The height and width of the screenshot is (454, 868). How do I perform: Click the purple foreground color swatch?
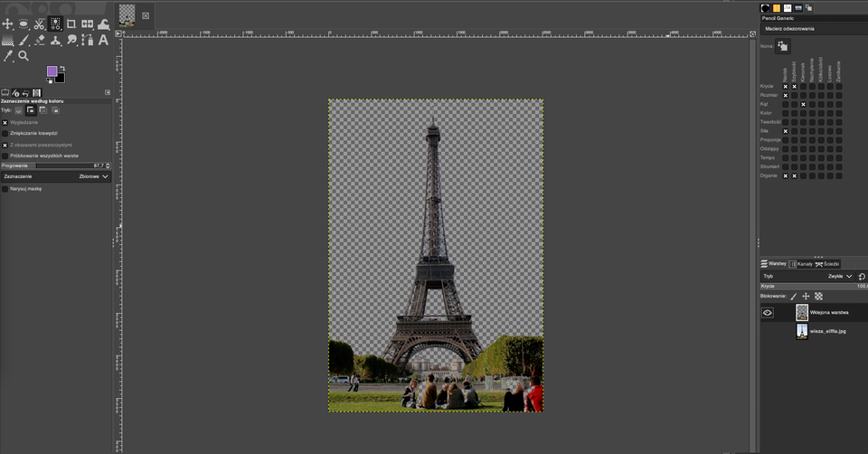tap(52, 71)
